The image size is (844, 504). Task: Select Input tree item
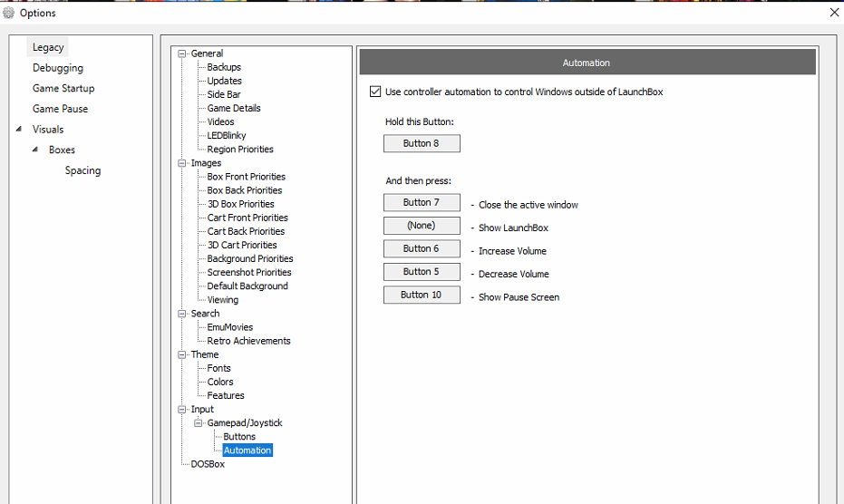point(202,409)
